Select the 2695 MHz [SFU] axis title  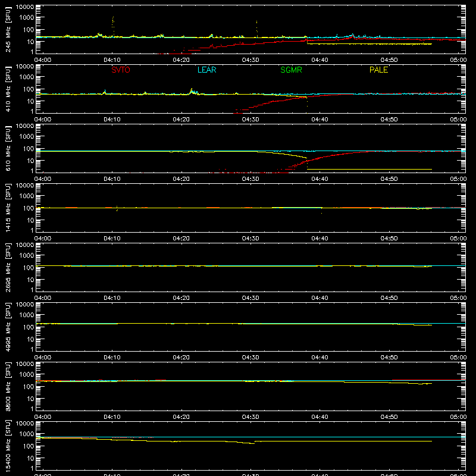tap(8, 267)
